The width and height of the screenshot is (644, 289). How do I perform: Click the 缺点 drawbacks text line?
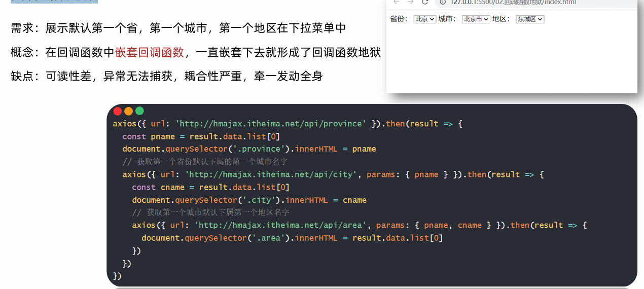167,77
